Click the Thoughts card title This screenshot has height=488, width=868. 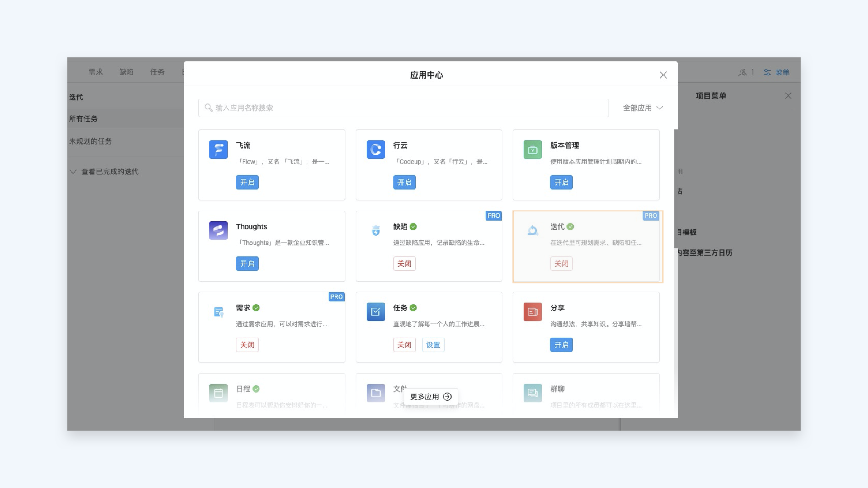pyautogui.click(x=251, y=226)
